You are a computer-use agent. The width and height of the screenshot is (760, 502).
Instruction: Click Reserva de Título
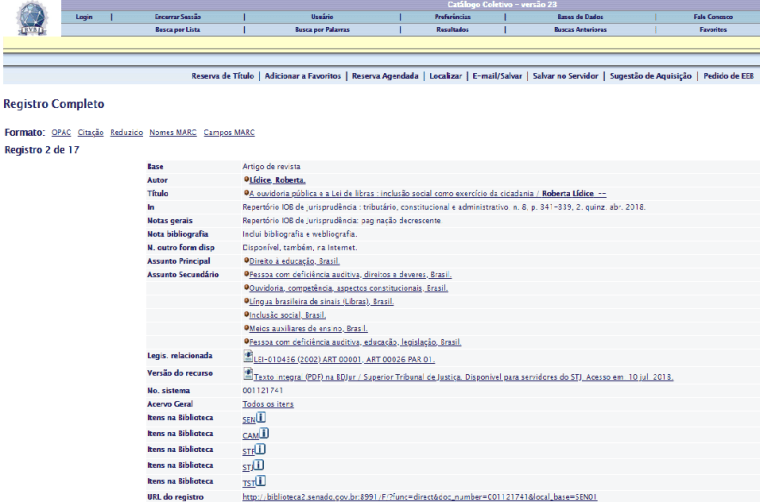pyautogui.click(x=224, y=76)
